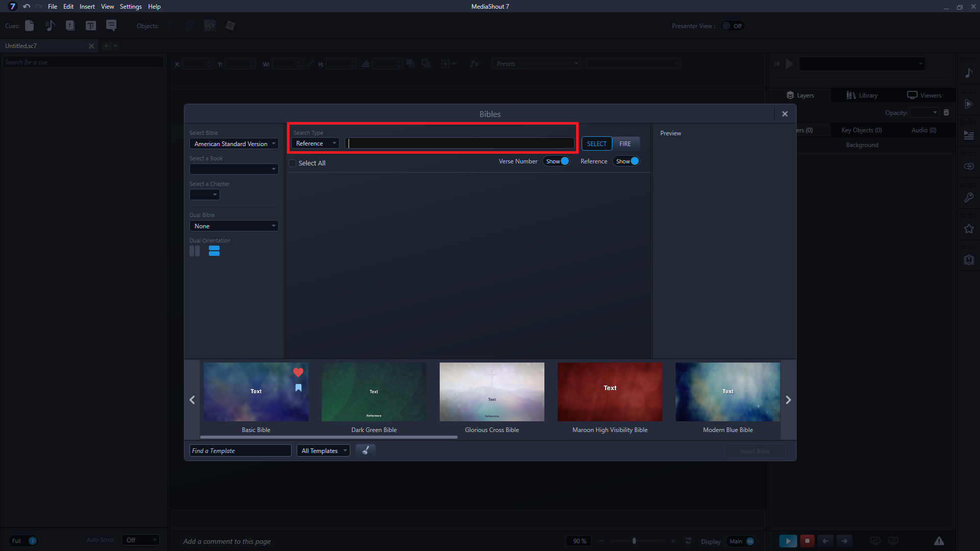Click the clear template filter brush icon
980x551 pixels.
[365, 450]
